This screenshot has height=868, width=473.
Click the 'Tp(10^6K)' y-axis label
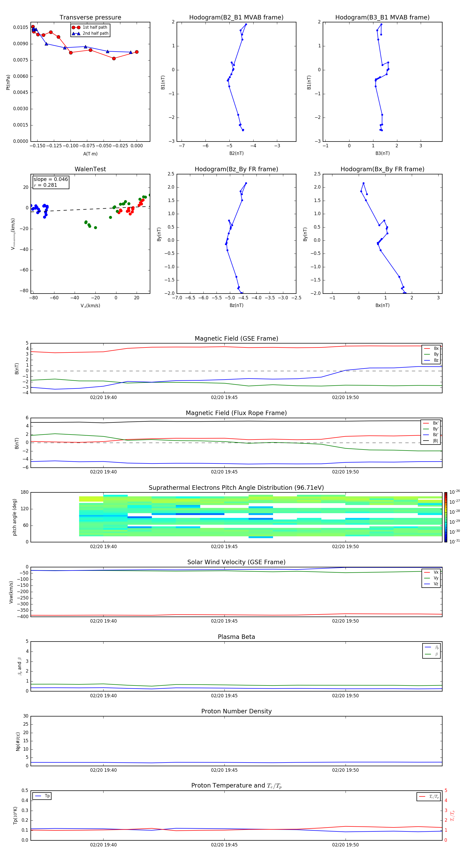pyautogui.click(x=15, y=815)
